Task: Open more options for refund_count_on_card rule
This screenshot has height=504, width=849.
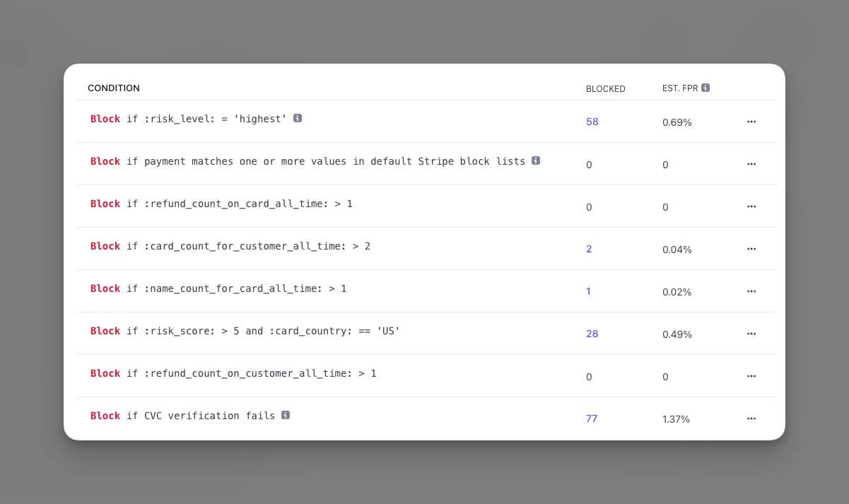Action: tap(751, 206)
